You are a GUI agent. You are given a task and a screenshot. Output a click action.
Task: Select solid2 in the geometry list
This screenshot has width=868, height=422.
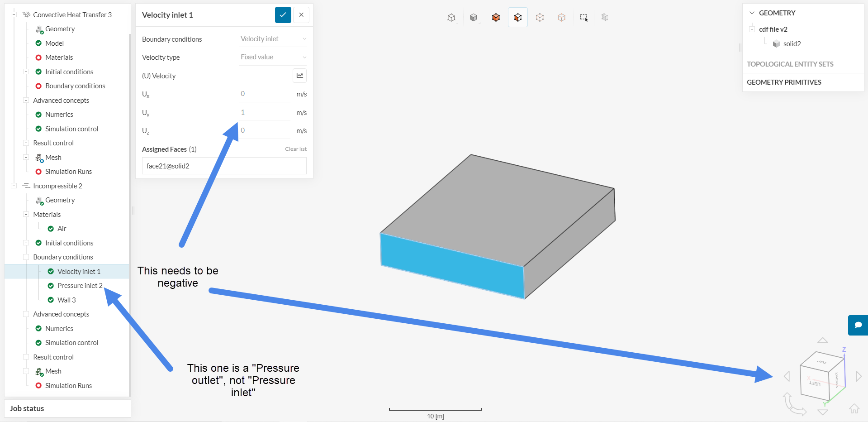[792, 44]
